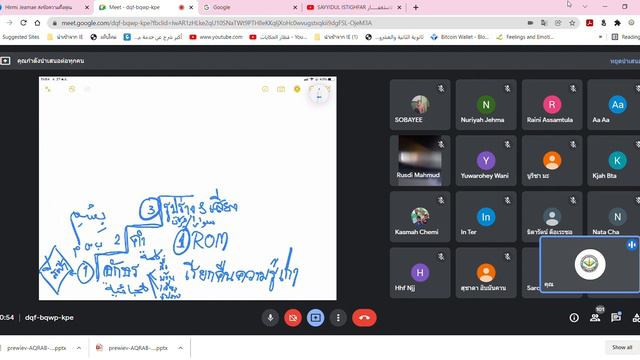Click muted mic icon on SOBAYEE tile
This screenshot has width=640, height=360.
(441, 88)
